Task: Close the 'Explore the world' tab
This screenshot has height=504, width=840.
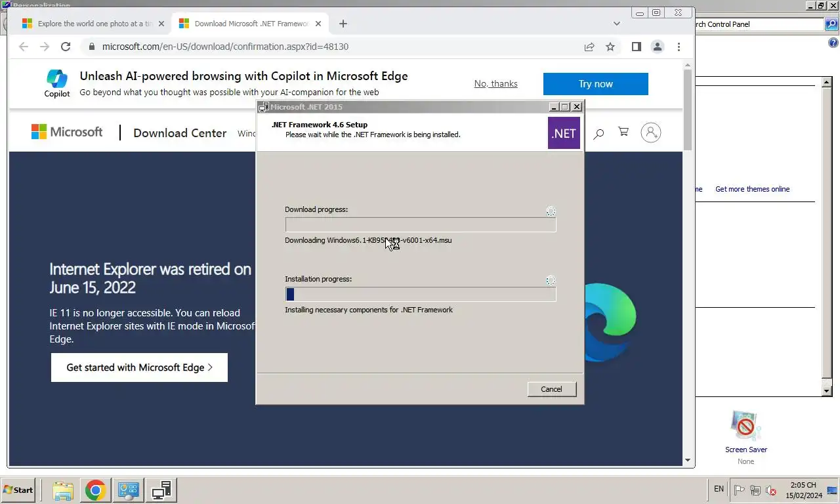Action: pos(161,24)
